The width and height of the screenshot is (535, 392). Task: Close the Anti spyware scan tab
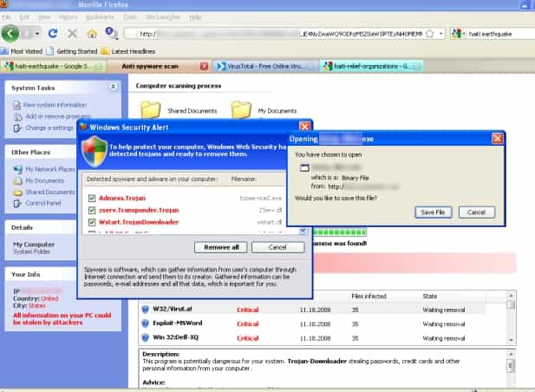pos(204,66)
